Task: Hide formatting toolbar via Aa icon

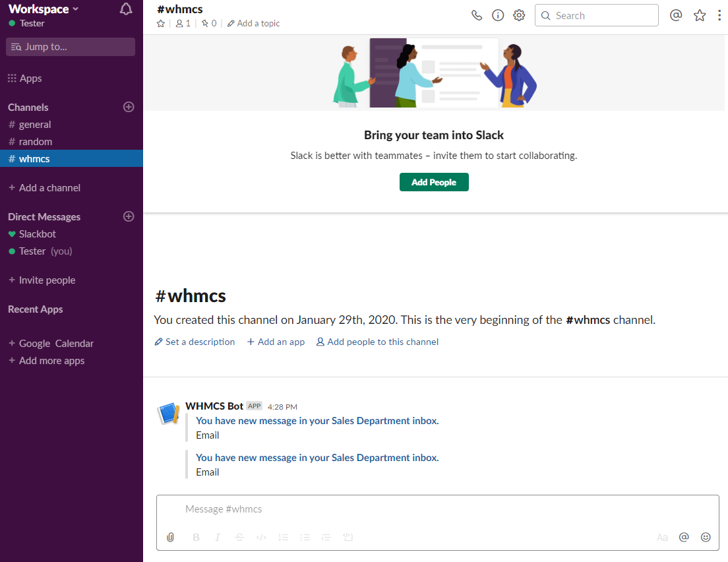Action: 662,538
